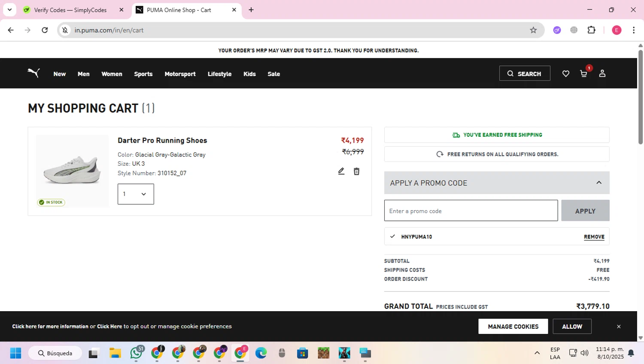Open a new browser tab
The width and height of the screenshot is (644, 364).
pyautogui.click(x=251, y=10)
